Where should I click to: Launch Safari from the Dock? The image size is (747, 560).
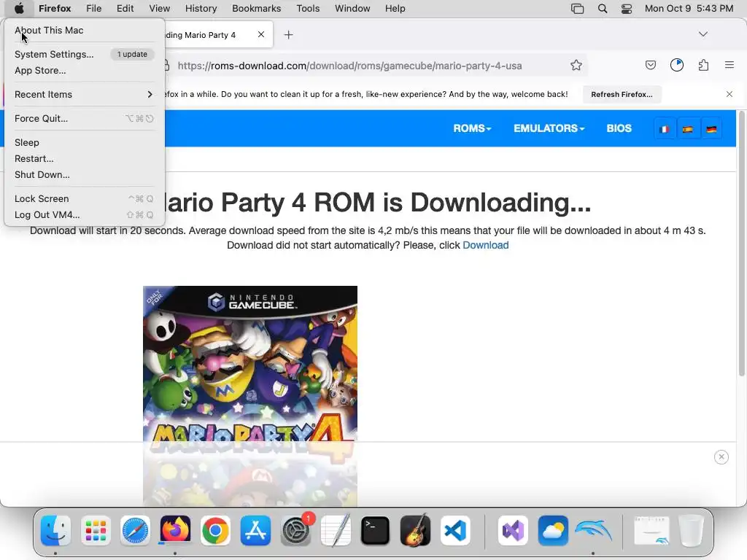click(x=135, y=530)
